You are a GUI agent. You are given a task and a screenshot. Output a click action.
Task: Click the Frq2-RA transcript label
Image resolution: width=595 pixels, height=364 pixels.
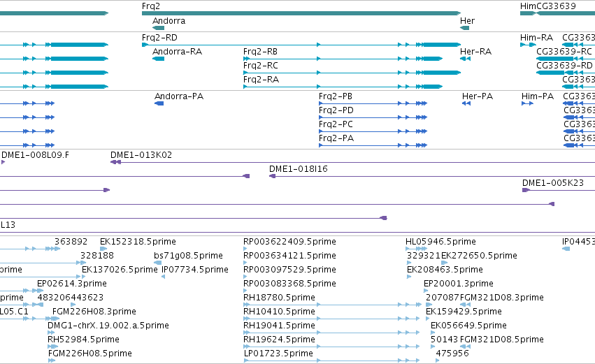[x=261, y=80]
